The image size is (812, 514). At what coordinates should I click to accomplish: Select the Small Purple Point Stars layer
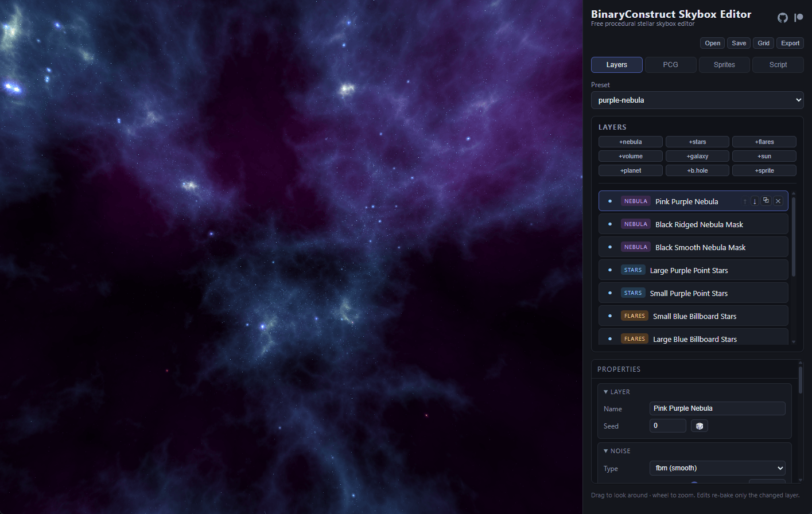(693, 293)
